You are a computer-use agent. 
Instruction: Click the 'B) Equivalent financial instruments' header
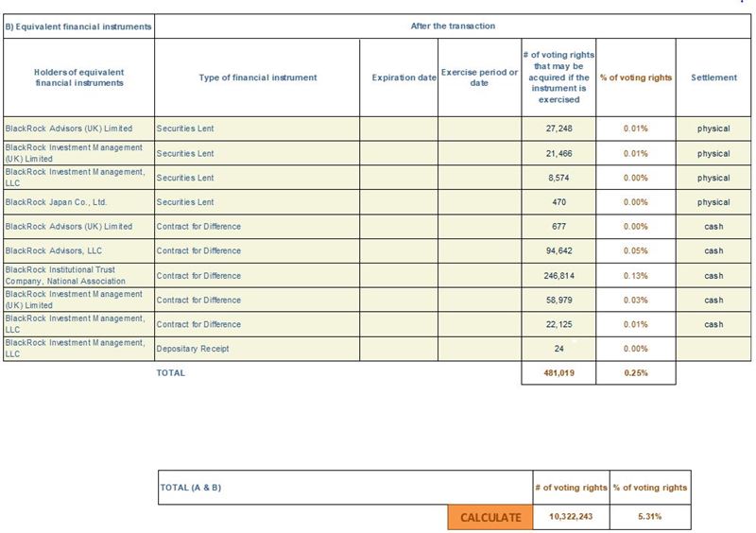tap(78, 26)
